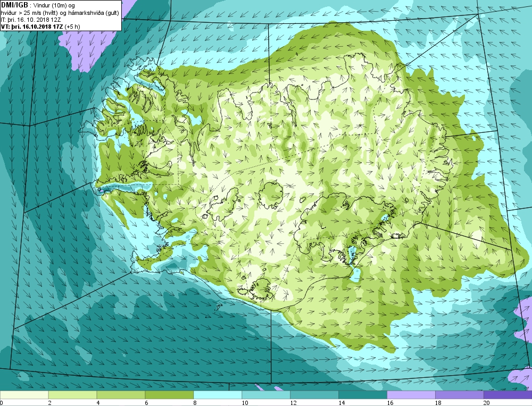Viewport: 532px width, 406px height.
Task: Click the legend value label '14'
Action: tap(342, 403)
